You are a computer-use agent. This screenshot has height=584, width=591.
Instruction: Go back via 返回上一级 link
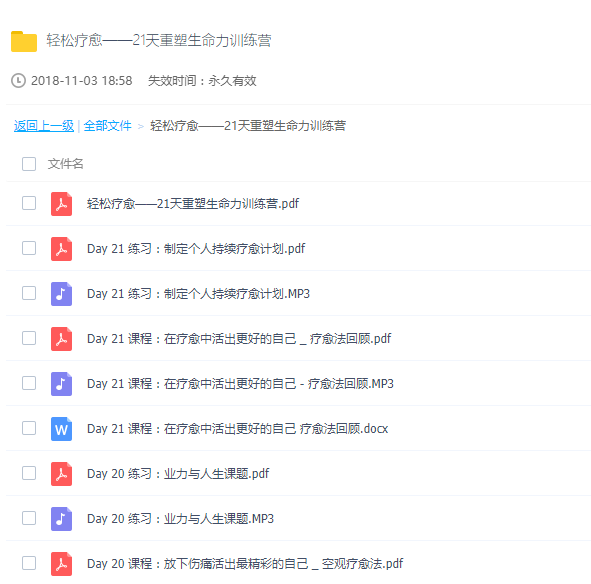(44, 126)
